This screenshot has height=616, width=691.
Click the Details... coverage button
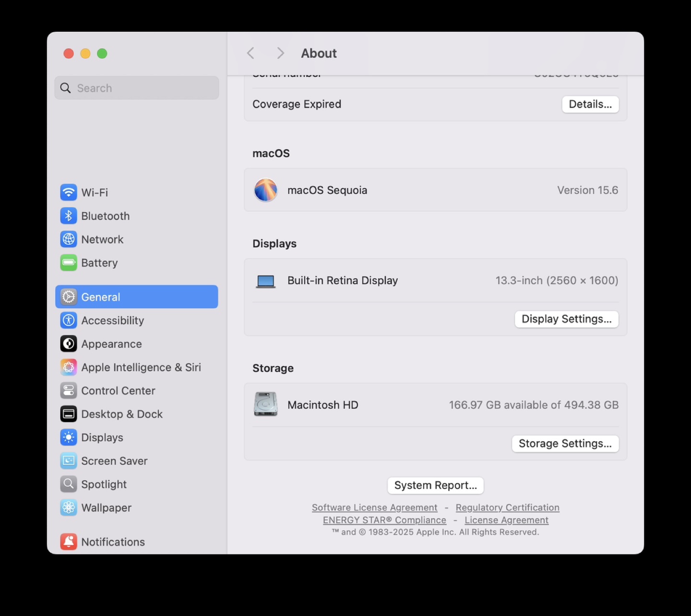click(590, 104)
